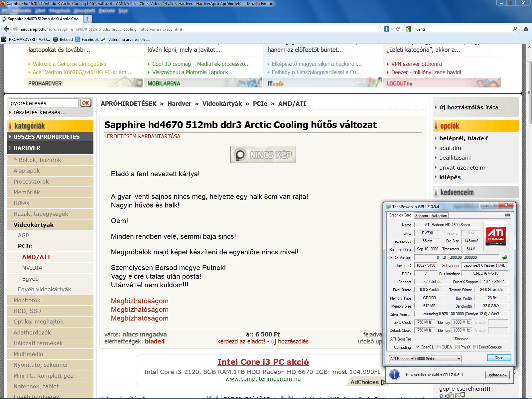Open the HIRDETÉSEM KARBANTARTÁSA link
The image size is (532, 399).
pos(142,136)
